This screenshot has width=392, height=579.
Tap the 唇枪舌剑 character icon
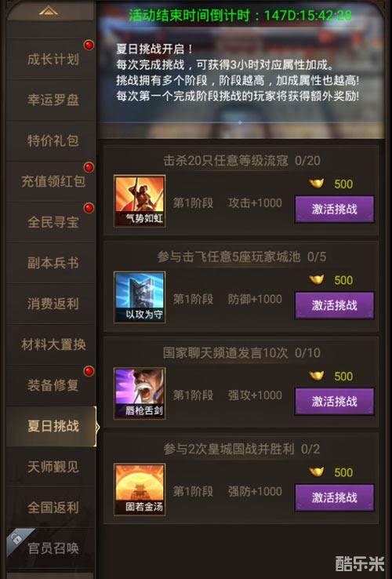[x=140, y=393]
